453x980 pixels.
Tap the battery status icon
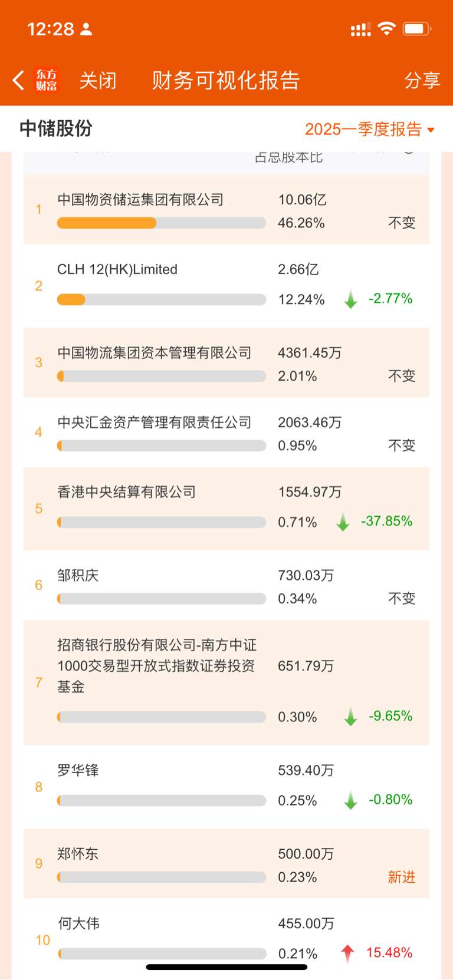coord(416,29)
